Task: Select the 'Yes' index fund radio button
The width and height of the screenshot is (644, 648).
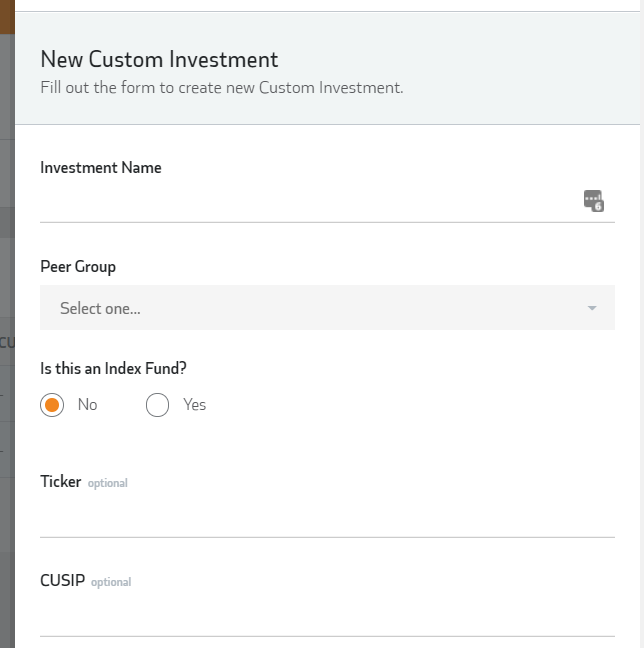Action: (157, 405)
